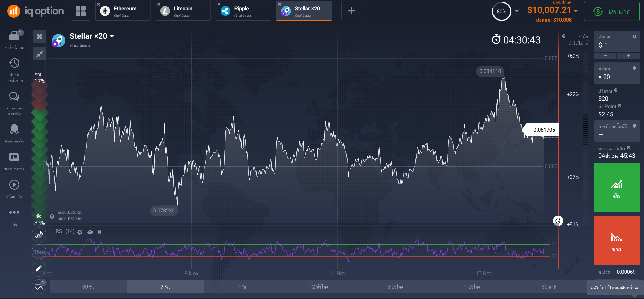Remove the RSI (14) indicator
644x299 pixels.
click(100, 232)
